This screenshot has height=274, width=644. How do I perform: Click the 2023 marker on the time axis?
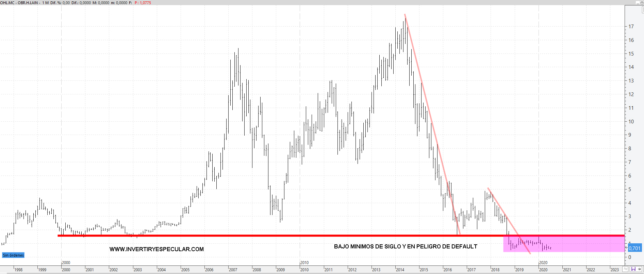click(614, 270)
